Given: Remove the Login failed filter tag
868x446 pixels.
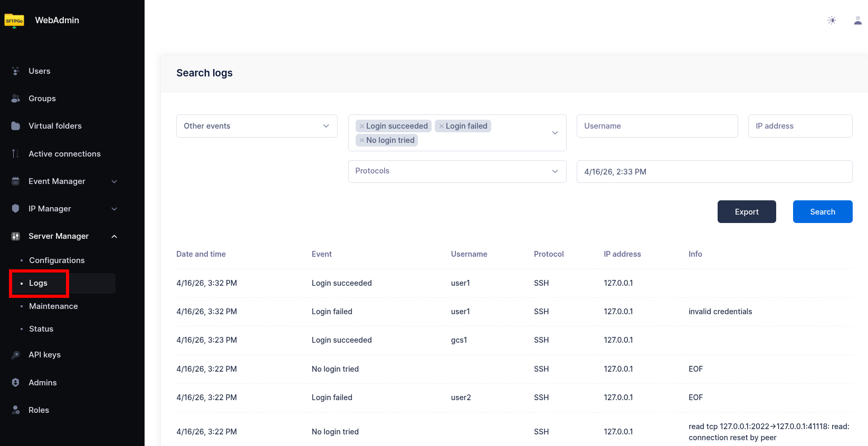Looking at the screenshot, I should pos(442,126).
